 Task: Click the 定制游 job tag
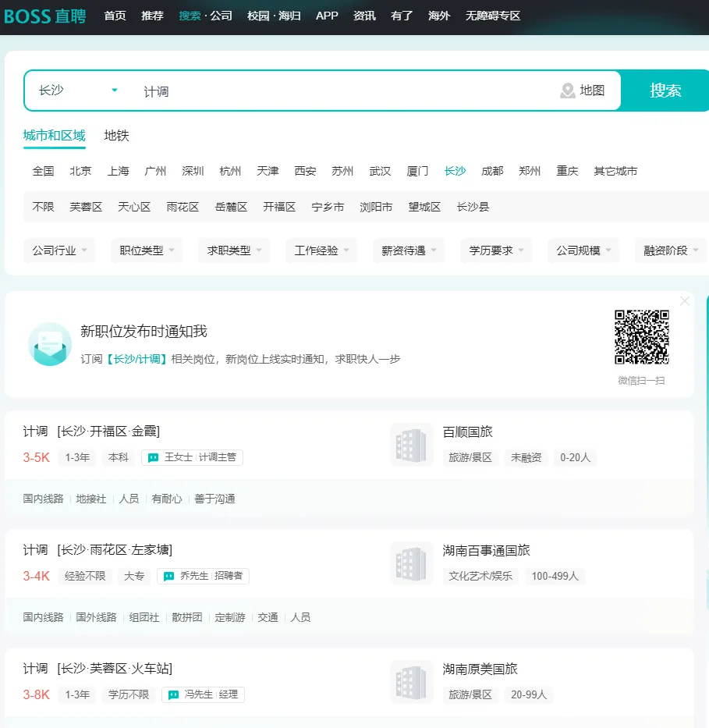click(230, 617)
